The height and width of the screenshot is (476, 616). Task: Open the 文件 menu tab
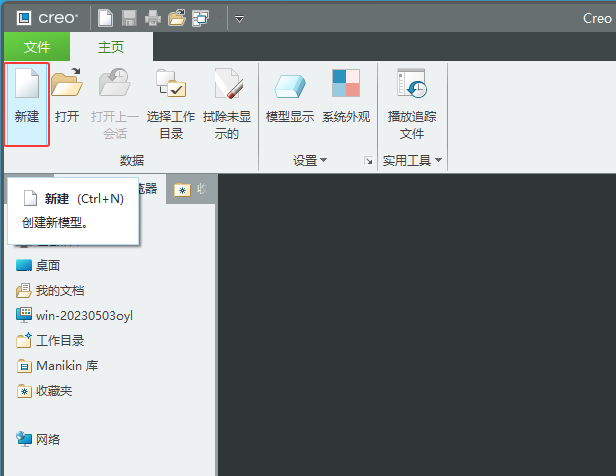37,47
